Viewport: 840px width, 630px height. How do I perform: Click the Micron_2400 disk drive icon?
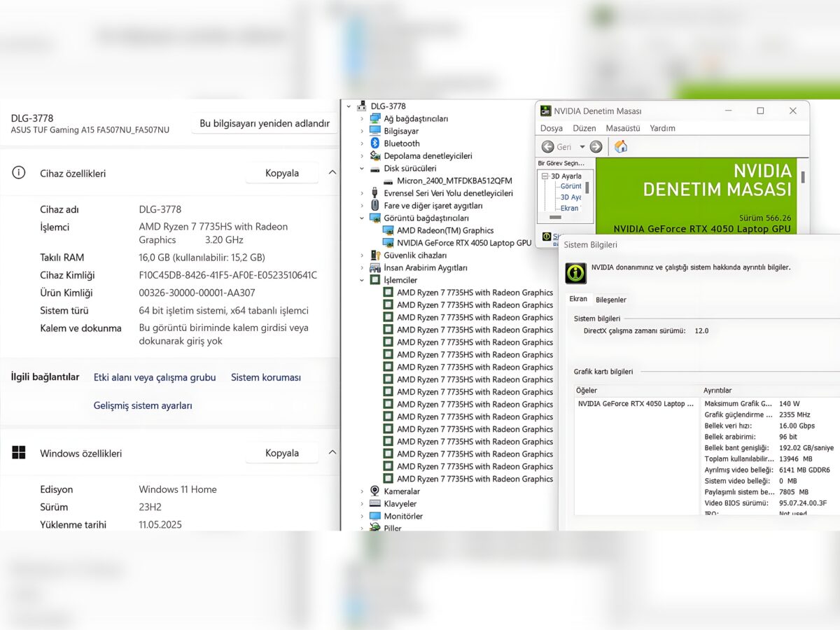click(388, 181)
